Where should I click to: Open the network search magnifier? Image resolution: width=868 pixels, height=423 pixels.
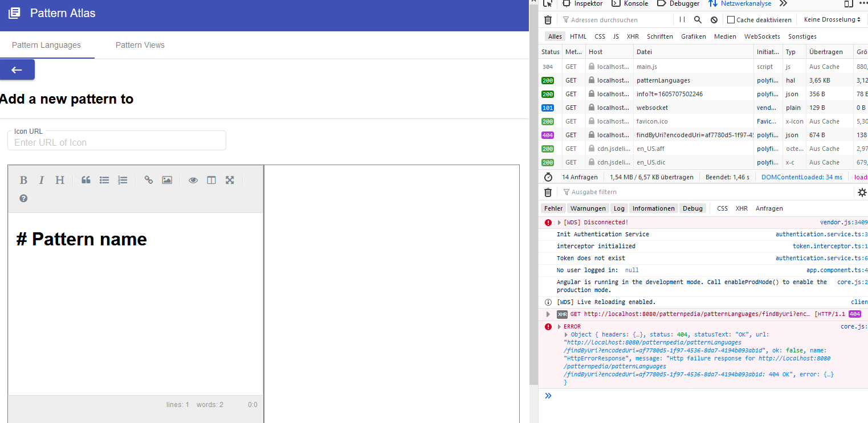(x=698, y=19)
